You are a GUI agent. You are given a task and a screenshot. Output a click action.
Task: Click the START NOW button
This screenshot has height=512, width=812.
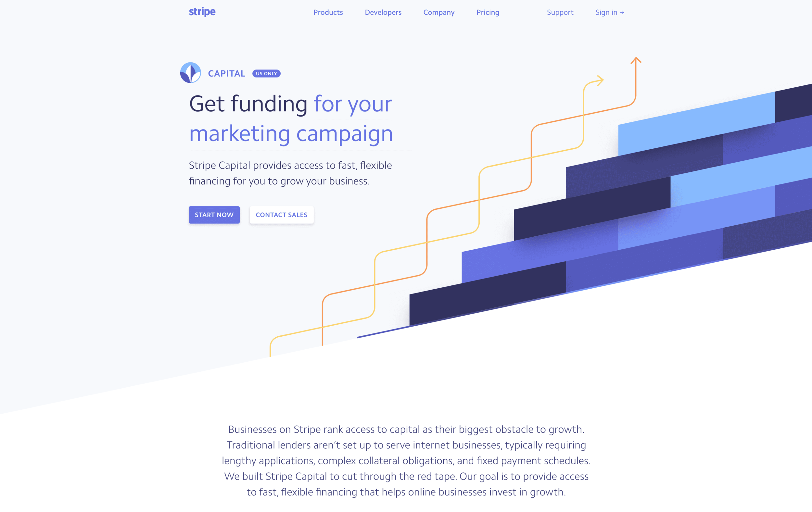pyautogui.click(x=214, y=214)
